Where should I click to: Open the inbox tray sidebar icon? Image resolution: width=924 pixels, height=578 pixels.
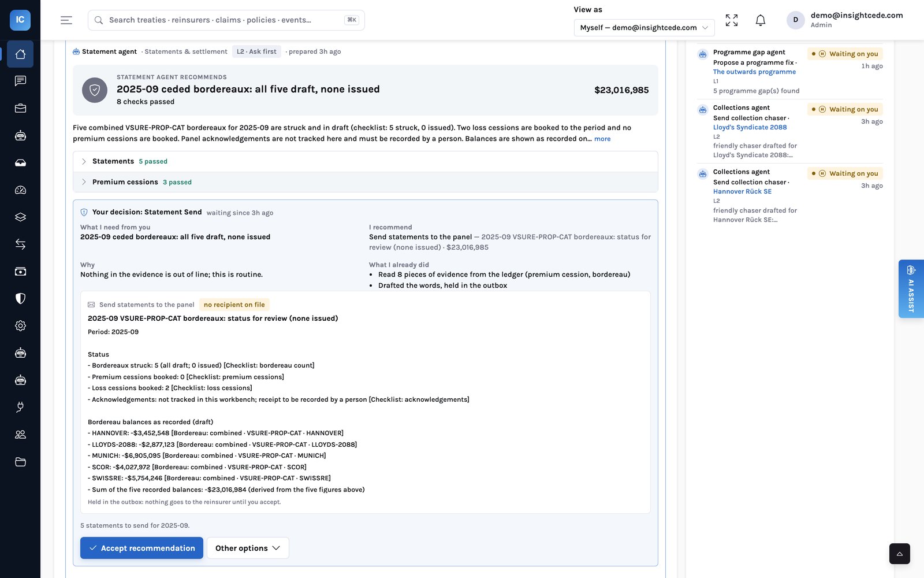tap(20, 162)
